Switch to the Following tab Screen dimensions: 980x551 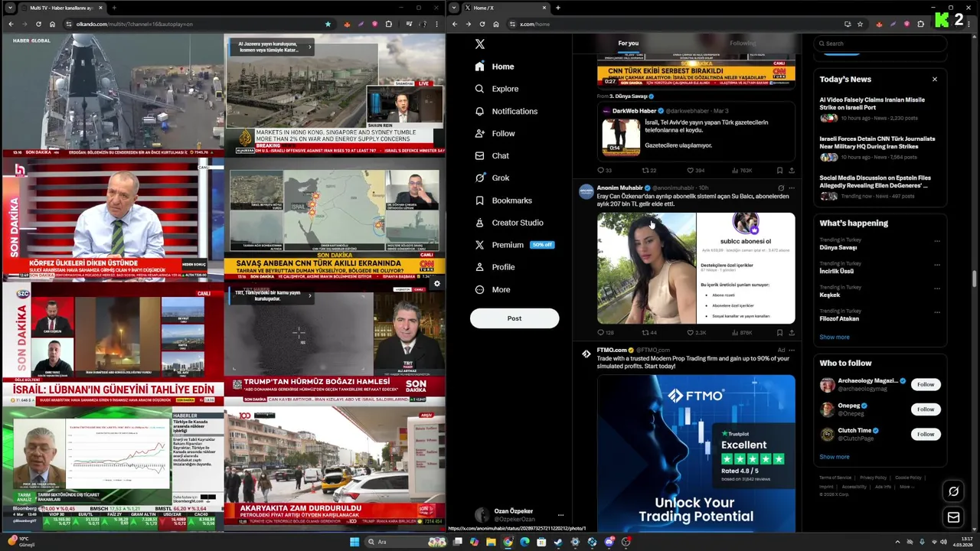(x=741, y=44)
